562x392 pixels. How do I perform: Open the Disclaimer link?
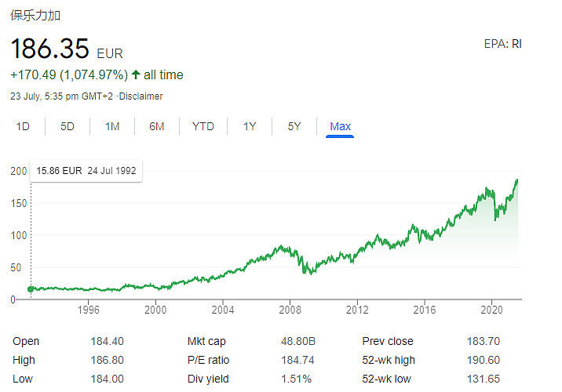coord(141,96)
